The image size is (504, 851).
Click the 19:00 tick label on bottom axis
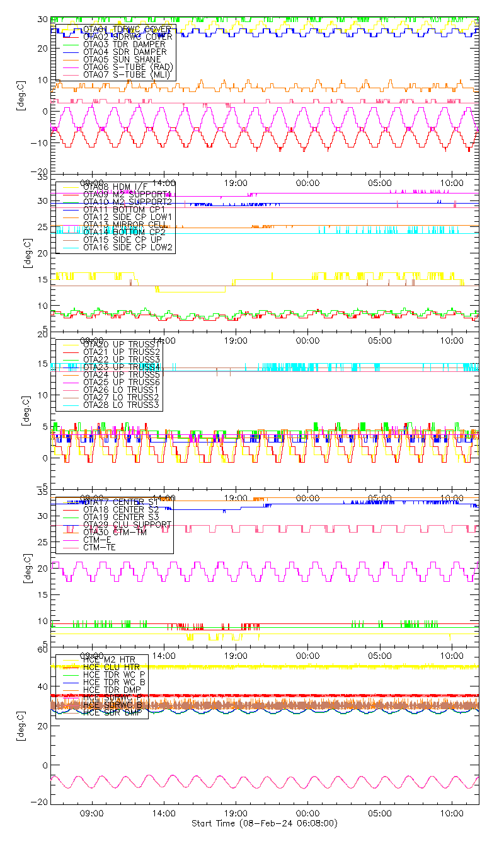click(x=236, y=813)
